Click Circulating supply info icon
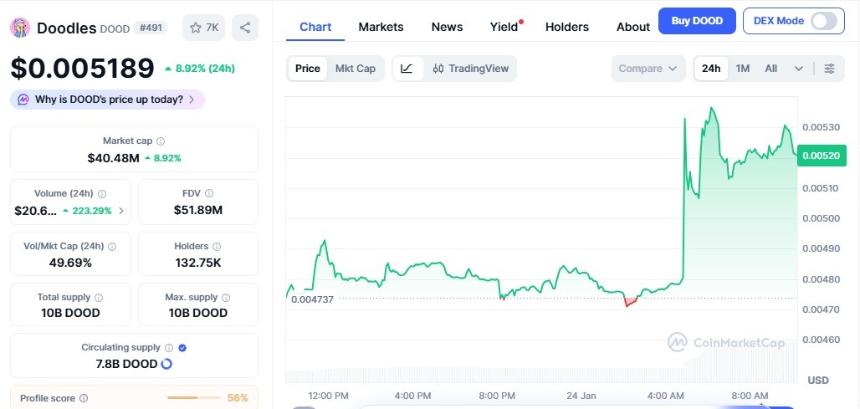Screen dimensions: 860x409 click(169, 348)
